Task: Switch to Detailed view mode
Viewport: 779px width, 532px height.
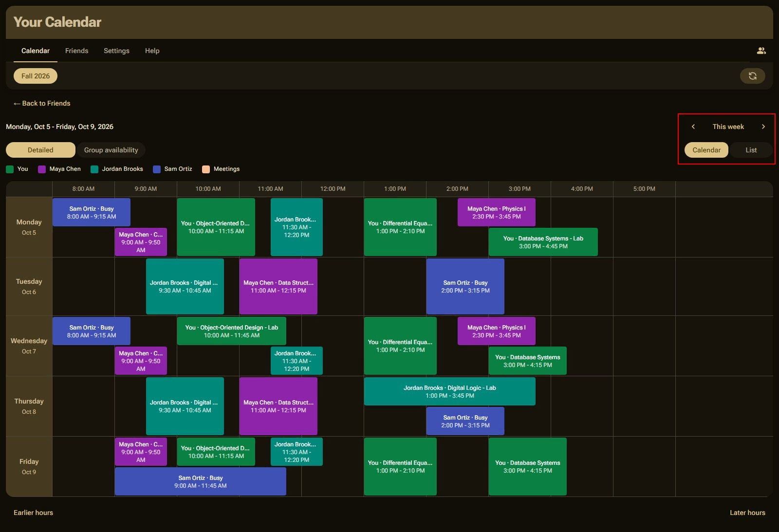Action: coord(40,150)
